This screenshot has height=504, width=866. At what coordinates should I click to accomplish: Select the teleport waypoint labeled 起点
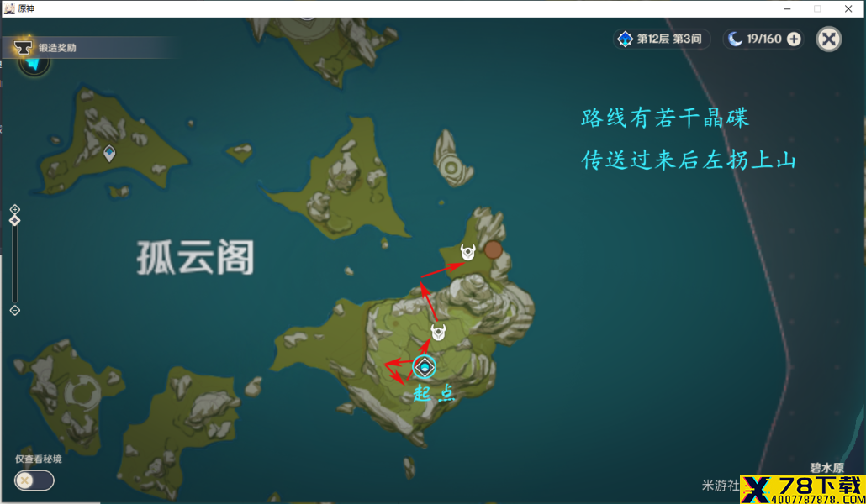(425, 366)
